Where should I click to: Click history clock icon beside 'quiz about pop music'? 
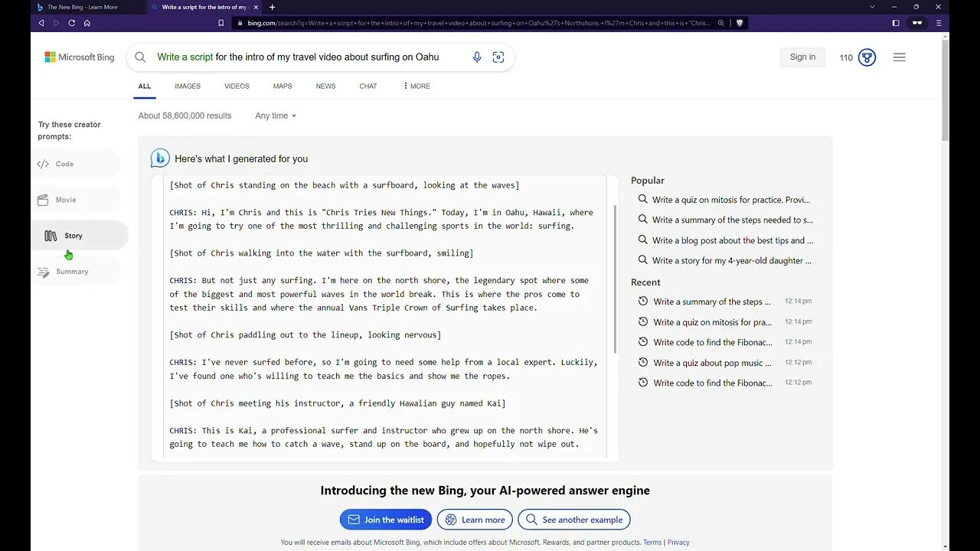coord(643,363)
